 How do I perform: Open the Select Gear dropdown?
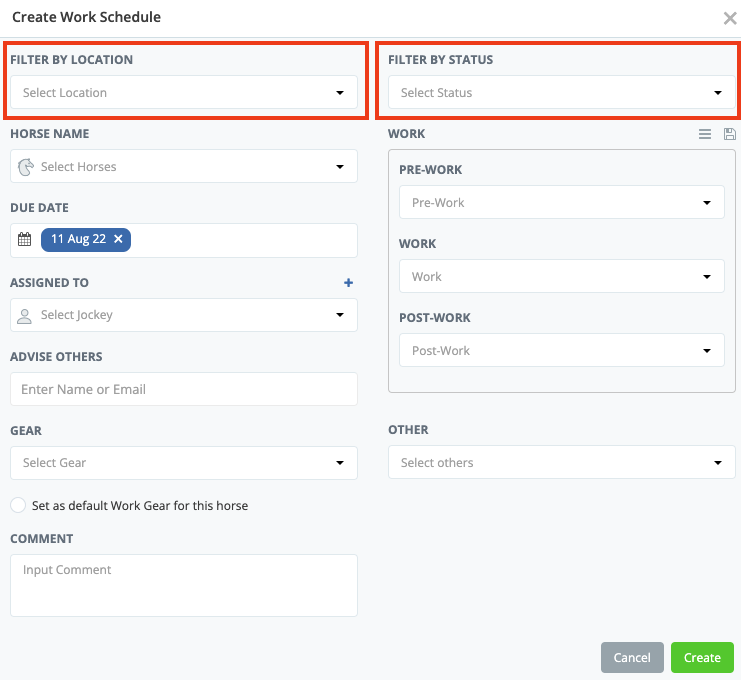[x=184, y=463]
